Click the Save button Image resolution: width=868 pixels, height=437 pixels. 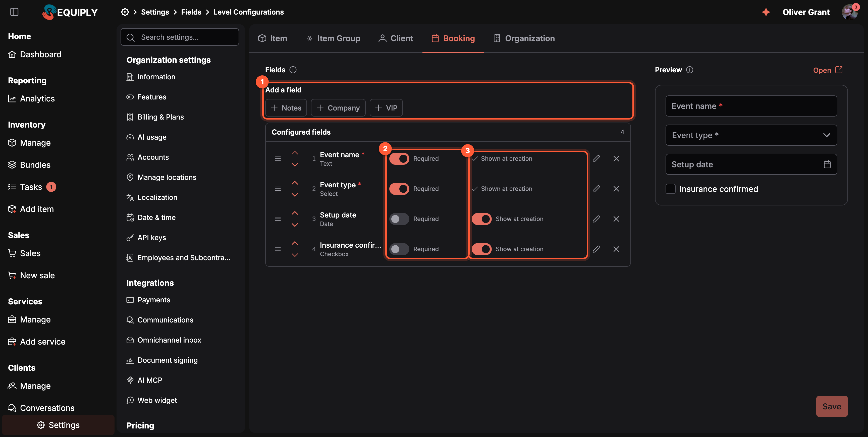[832, 406]
